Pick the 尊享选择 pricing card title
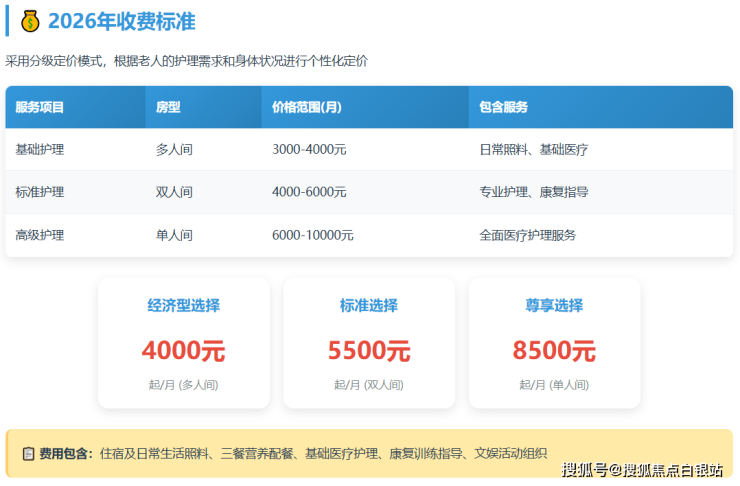The image size is (740, 486). pyautogui.click(x=554, y=306)
